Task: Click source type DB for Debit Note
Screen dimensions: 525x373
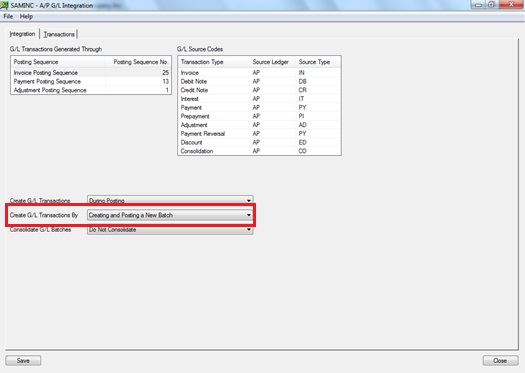Action: [x=302, y=81]
